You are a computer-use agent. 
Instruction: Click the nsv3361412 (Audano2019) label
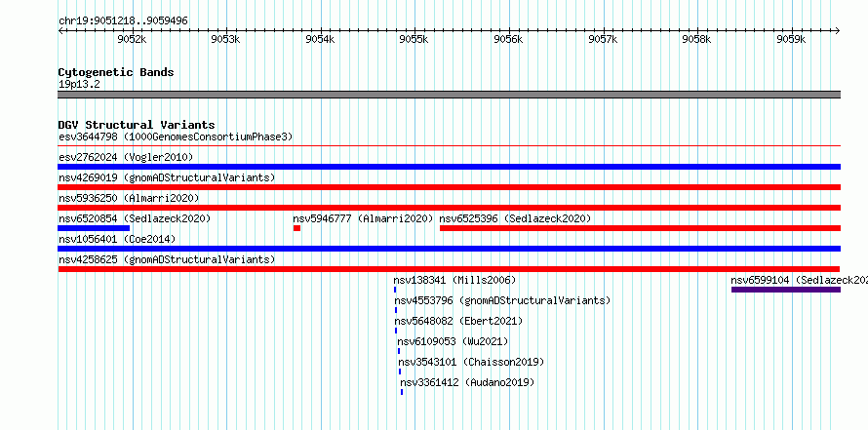[x=467, y=382]
